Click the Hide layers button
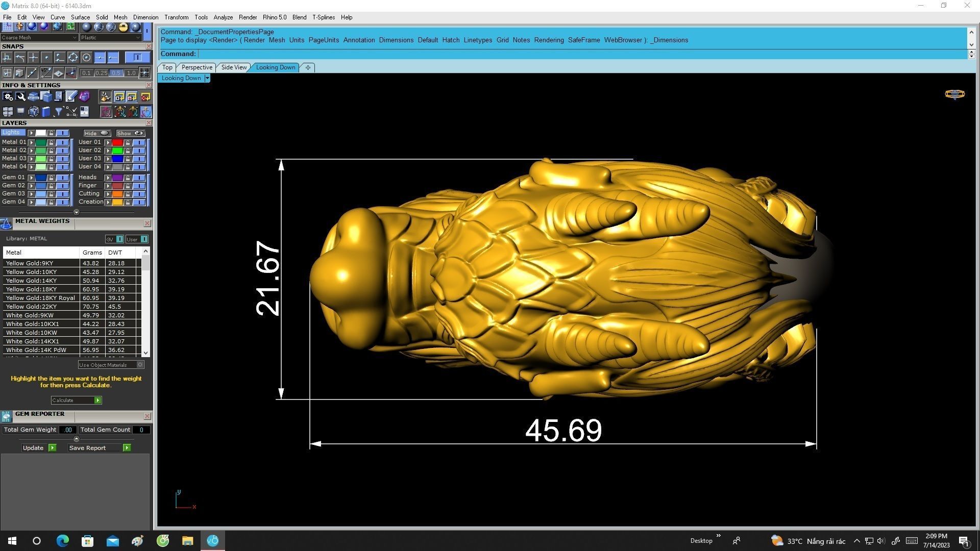980x551 pixels. (97, 133)
